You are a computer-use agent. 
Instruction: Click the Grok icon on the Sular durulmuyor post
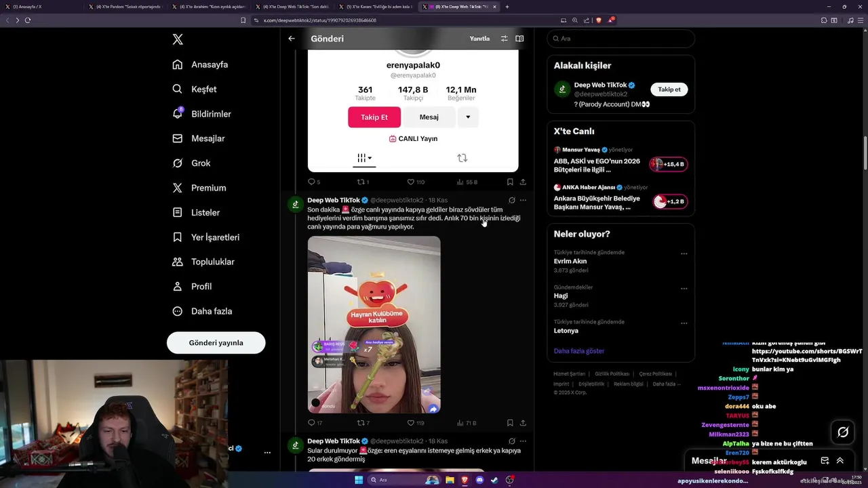[x=512, y=441]
